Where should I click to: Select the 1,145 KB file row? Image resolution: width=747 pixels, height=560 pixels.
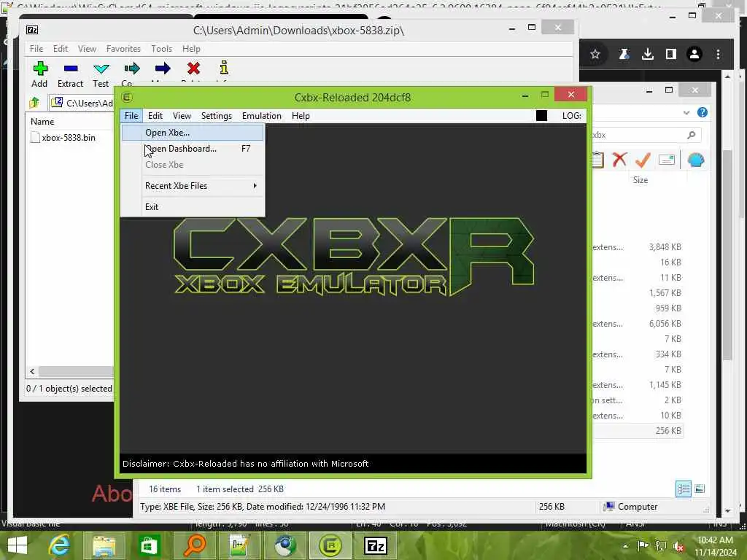[638, 385]
